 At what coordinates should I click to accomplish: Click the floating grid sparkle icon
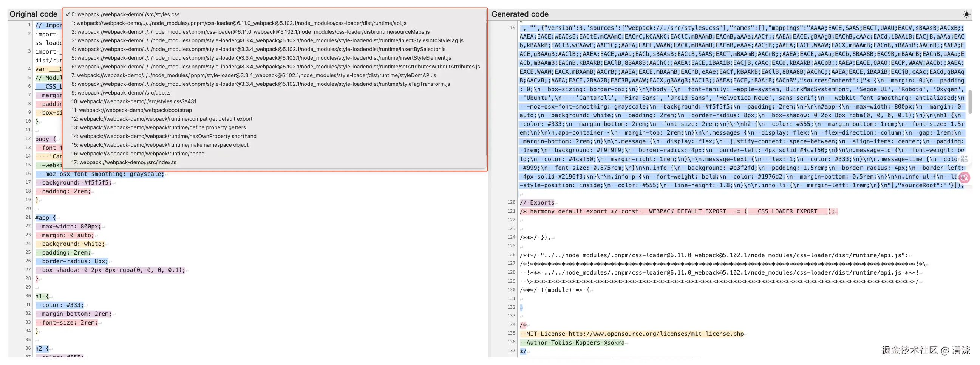coord(964,159)
